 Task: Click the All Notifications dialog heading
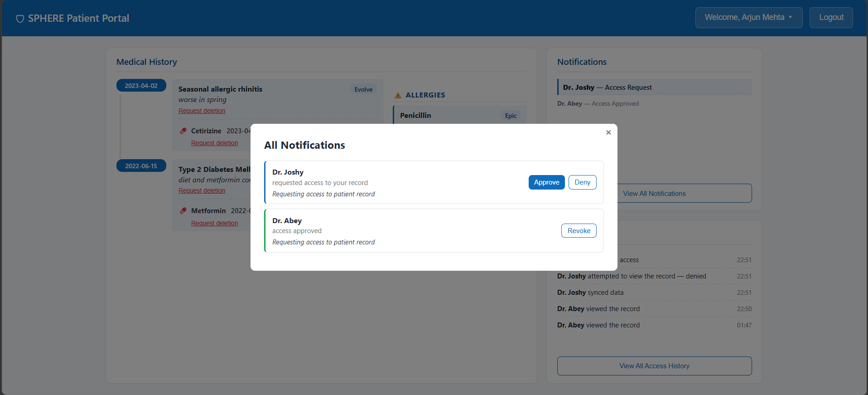point(304,145)
